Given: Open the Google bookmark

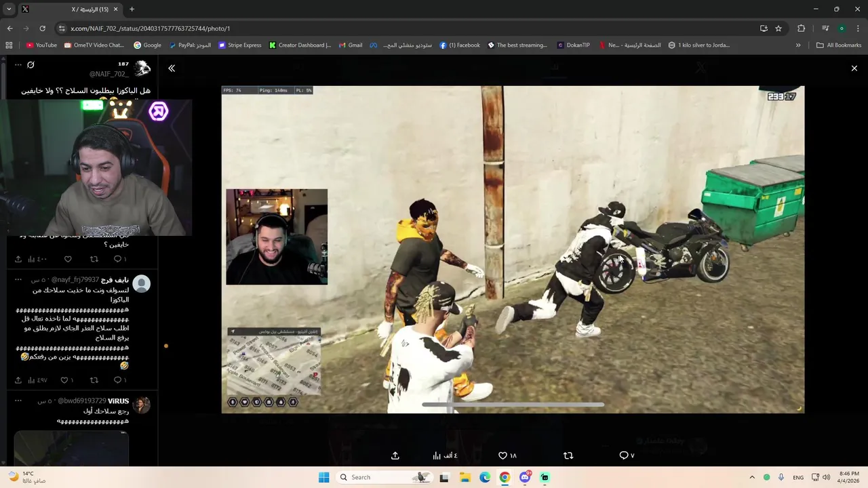Looking at the screenshot, I should (x=147, y=45).
